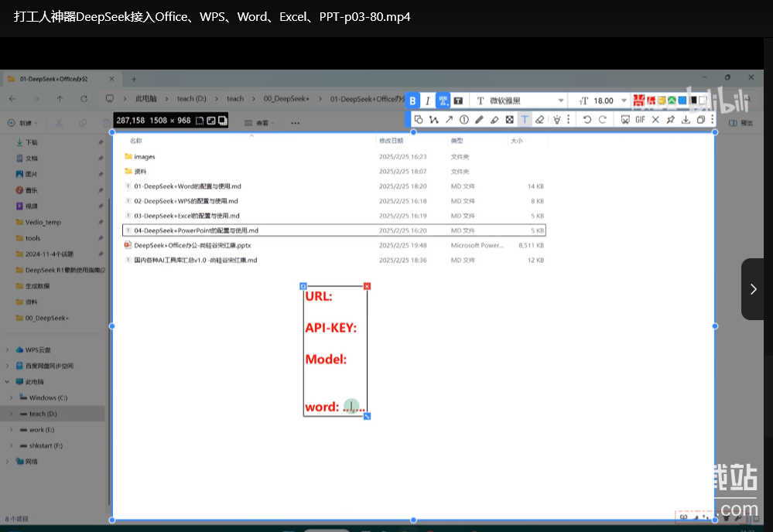Select the pencil drawing tool
773x532 pixels.
click(x=480, y=119)
